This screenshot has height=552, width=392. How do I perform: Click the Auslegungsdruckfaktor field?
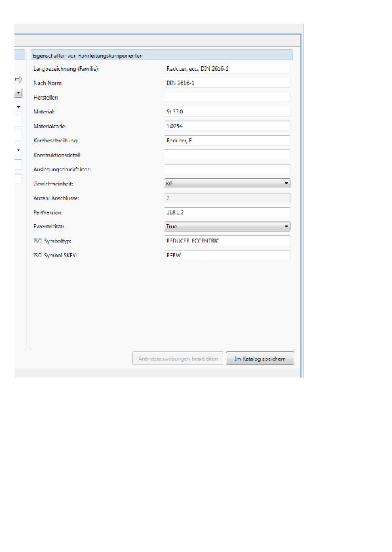click(227, 169)
